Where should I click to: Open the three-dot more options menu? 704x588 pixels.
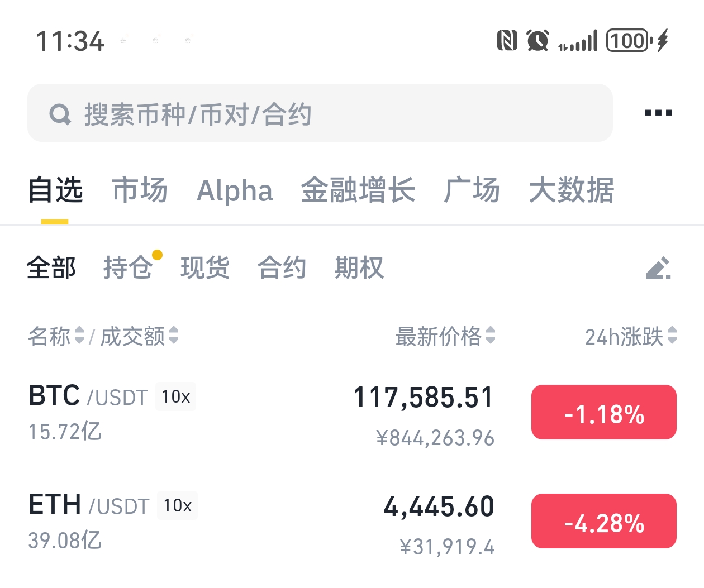pyautogui.click(x=658, y=113)
